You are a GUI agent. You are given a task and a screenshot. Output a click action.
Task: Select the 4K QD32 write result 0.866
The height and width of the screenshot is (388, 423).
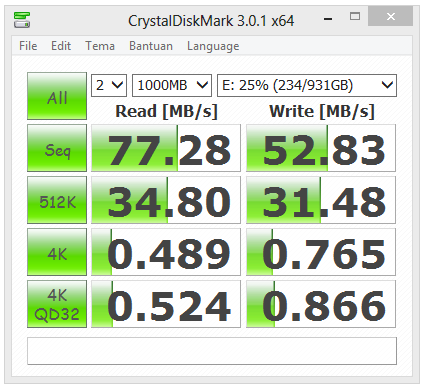coord(321,304)
